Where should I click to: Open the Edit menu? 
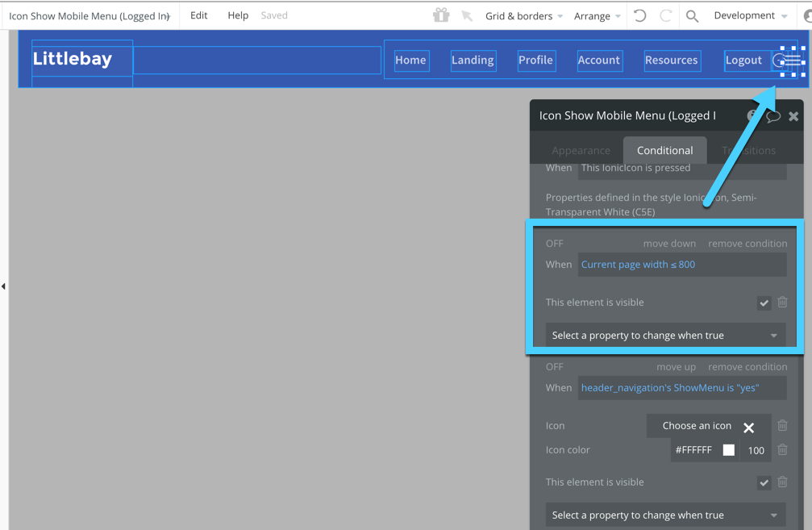[x=198, y=15]
